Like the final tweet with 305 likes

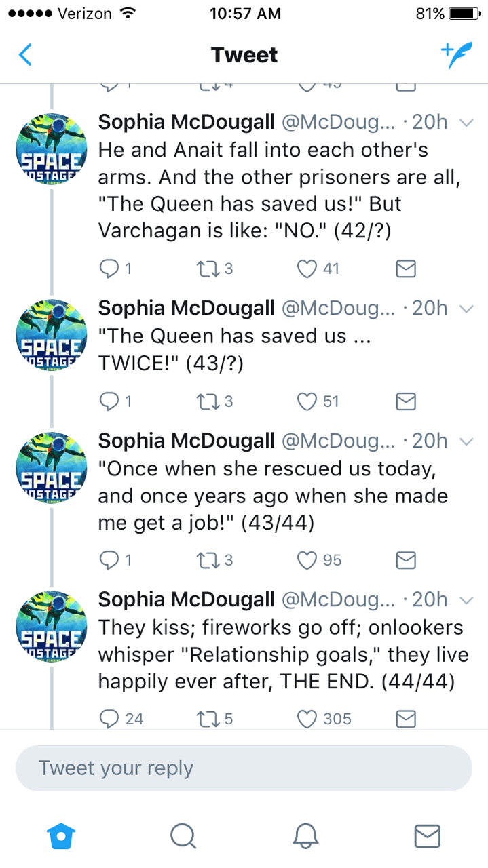click(309, 718)
